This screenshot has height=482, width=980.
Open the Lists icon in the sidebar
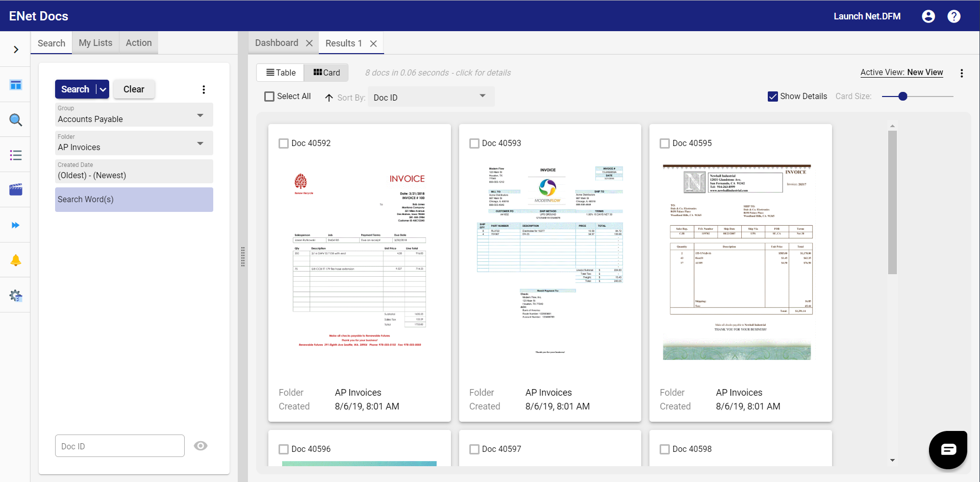(x=15, y=155)
